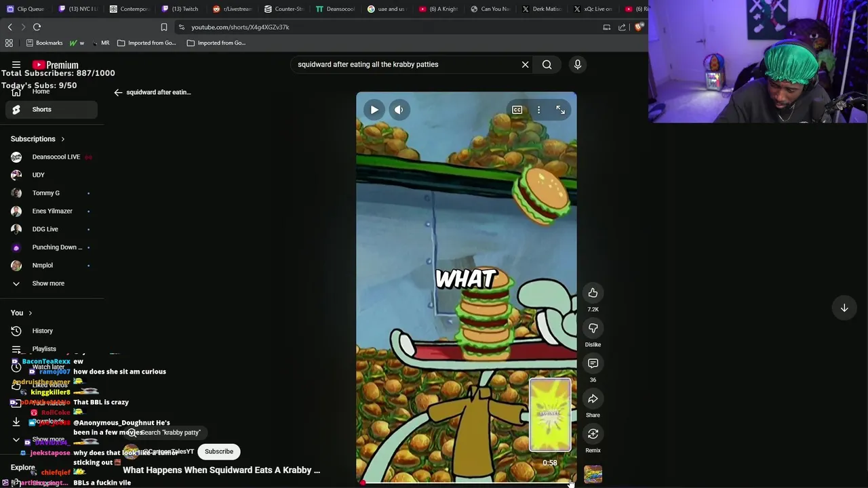Screen dimensions: 868x488
Task: Switch to the Clip Queue tab
Action: 26,9
